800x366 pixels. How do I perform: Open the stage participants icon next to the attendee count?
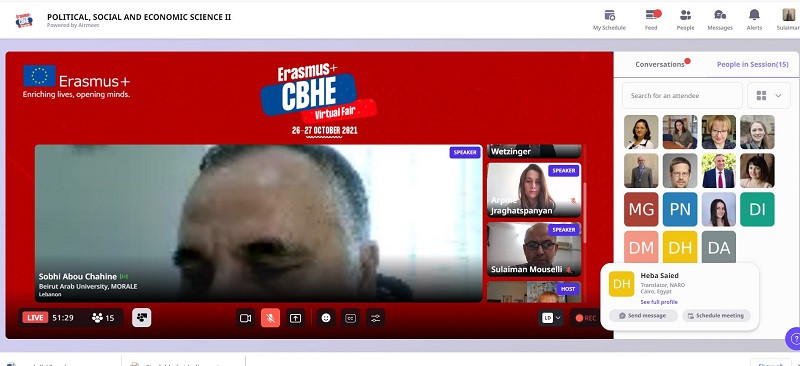coord(142,318)
